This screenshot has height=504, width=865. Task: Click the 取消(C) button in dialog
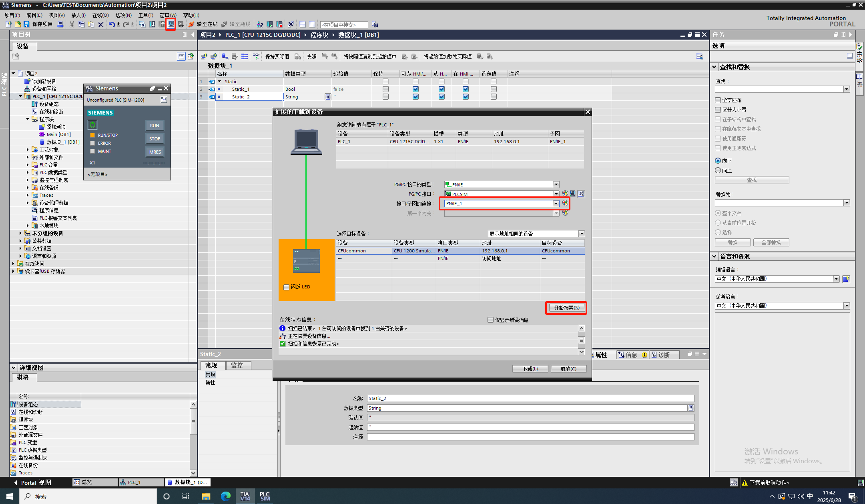[x=568, y=369]
